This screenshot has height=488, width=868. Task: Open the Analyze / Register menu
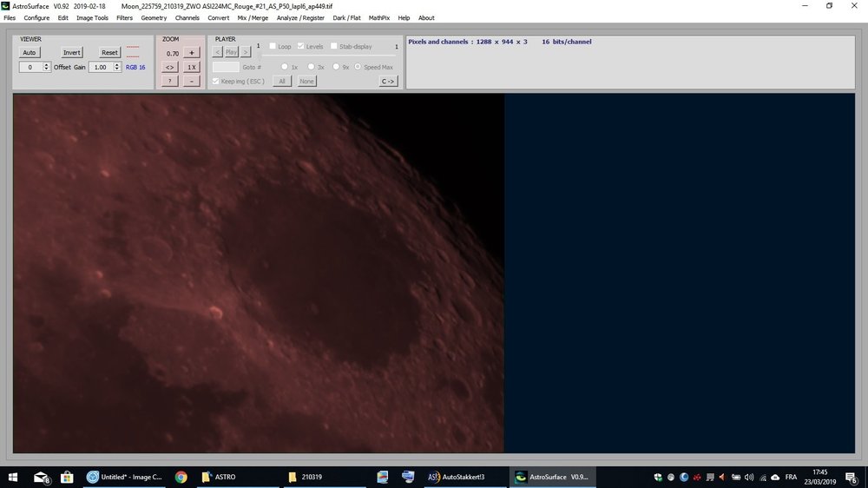coord(299,17)
